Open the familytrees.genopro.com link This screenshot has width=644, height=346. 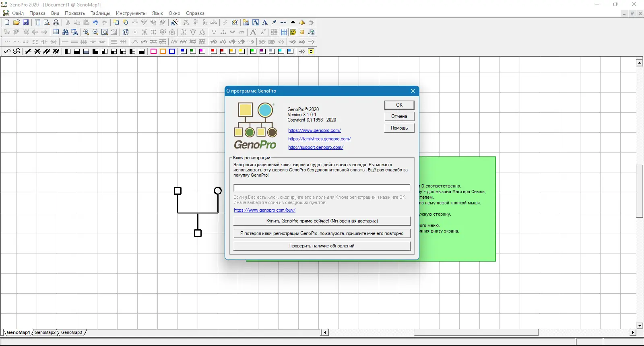[320, 139]
